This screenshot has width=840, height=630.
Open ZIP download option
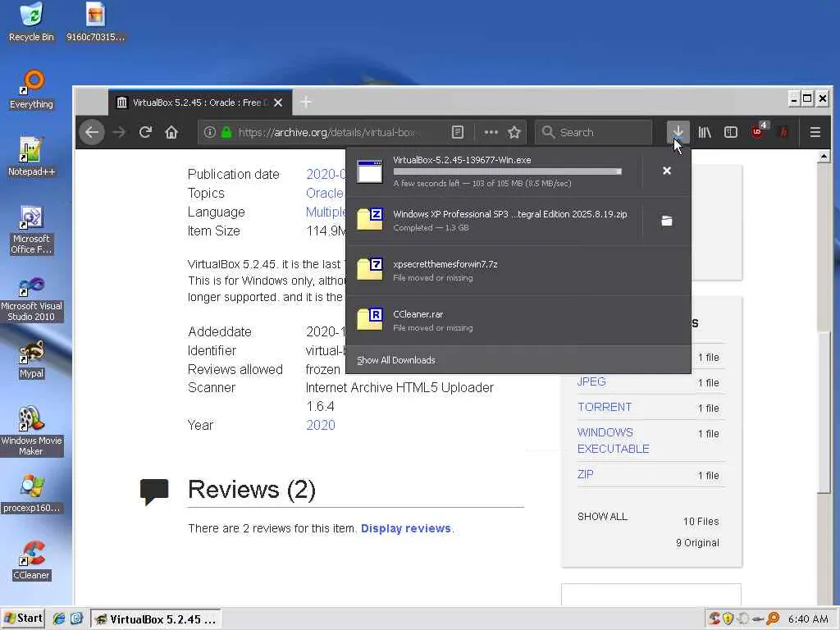[x=585, y=474]
